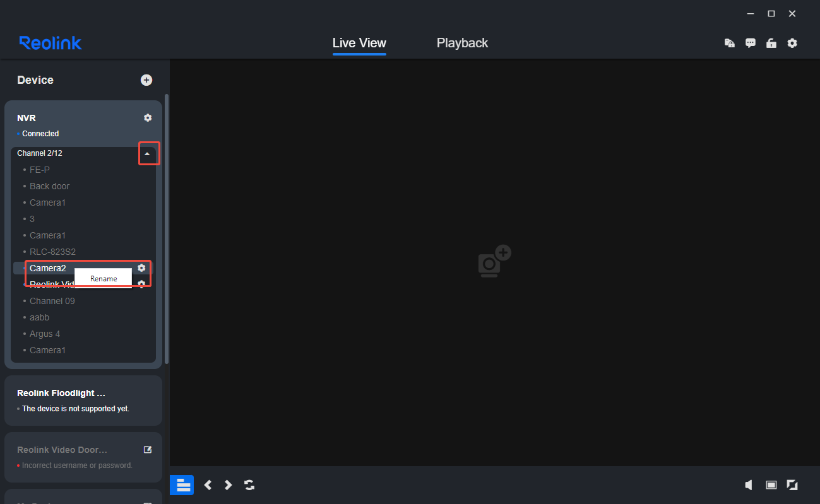This screenshot has height=504, width=820.
Task: Change the screen layout icon
Action: point(771,484)
